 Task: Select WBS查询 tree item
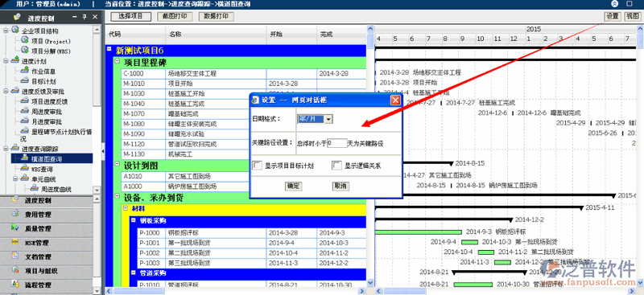pyautogui.click(x=42, y=169)
